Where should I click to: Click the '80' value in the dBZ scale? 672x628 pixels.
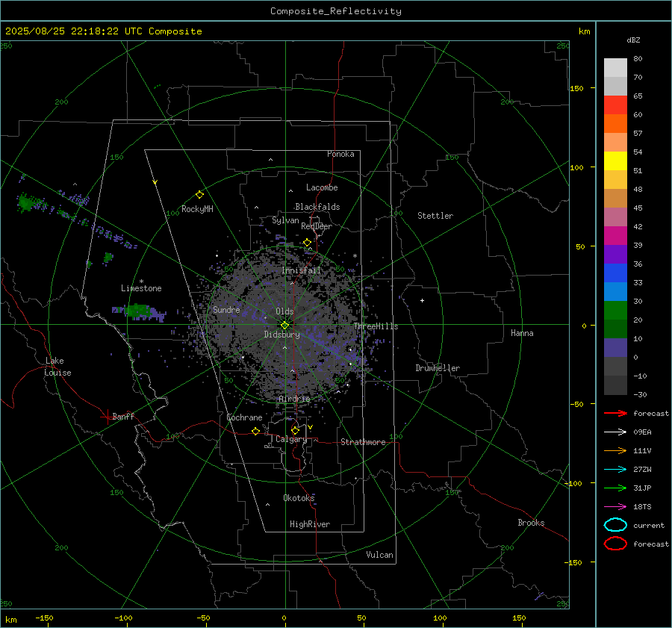(x=638, y=59)
